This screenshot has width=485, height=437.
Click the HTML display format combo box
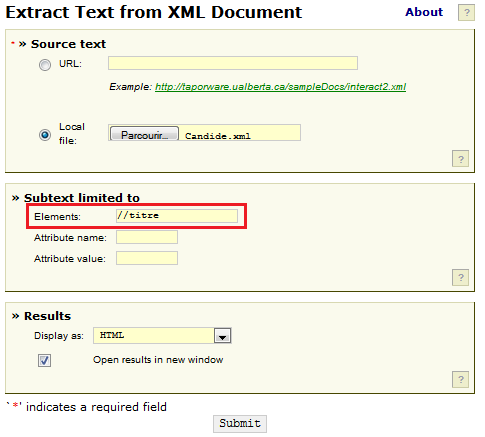[x=162, y=336]
